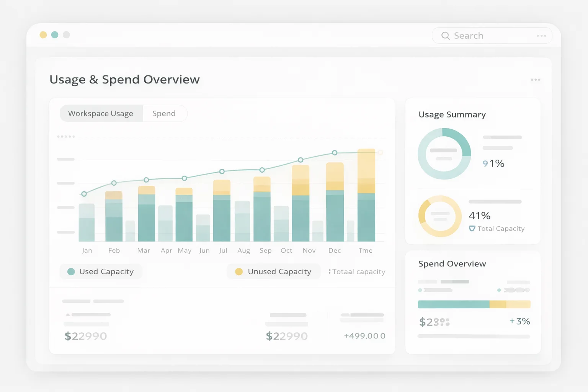
Task: Click the small icon before Totaal capacity label
Action: tap(330, 271)
